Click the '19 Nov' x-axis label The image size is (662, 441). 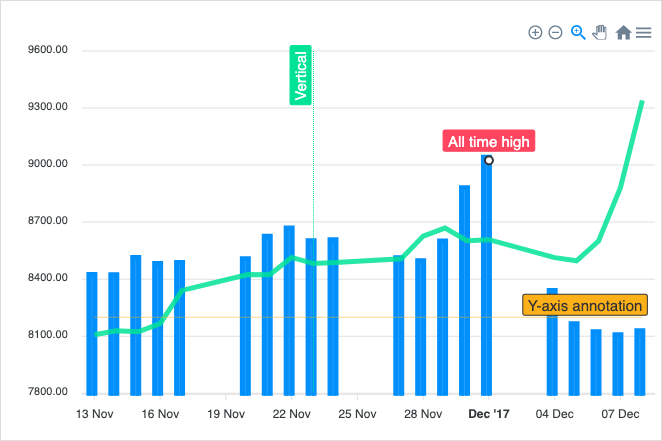[x=226, y=414]
